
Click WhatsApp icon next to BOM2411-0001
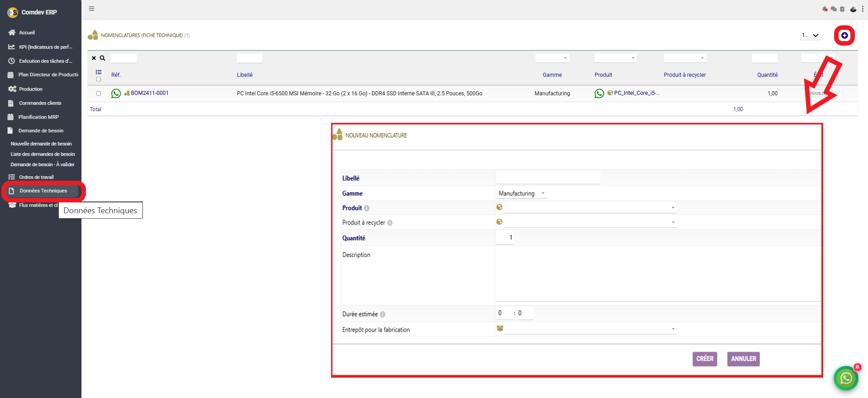tap(116, 94)
